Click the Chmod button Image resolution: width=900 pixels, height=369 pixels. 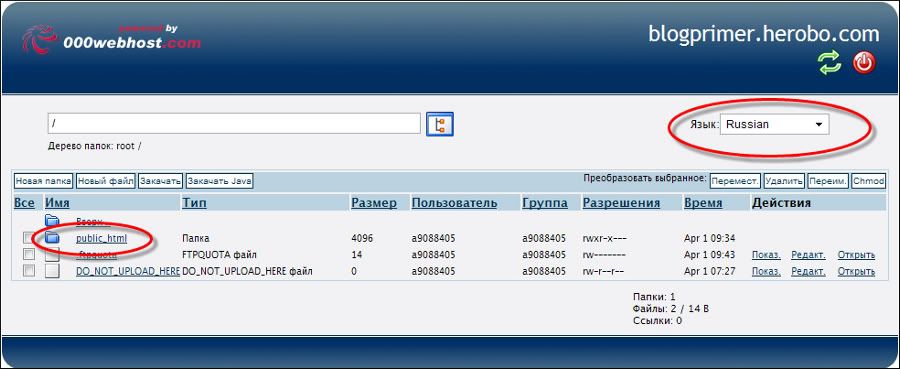click(x=868, y=181)
